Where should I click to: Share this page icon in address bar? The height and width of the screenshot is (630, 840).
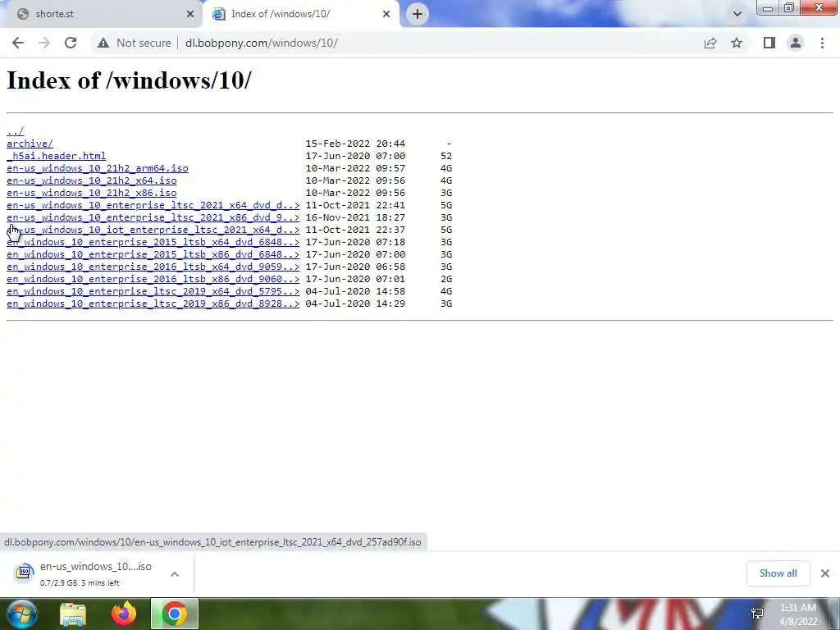point(710,43)
